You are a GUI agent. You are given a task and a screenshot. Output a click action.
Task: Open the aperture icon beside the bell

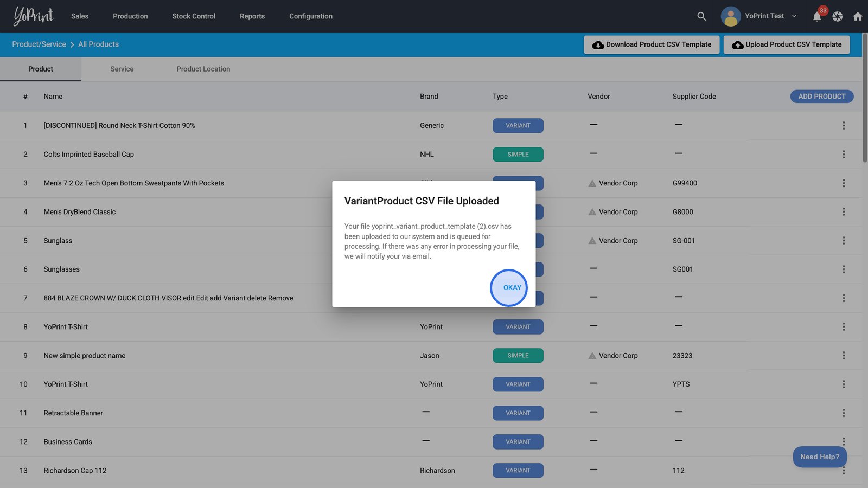838,17
